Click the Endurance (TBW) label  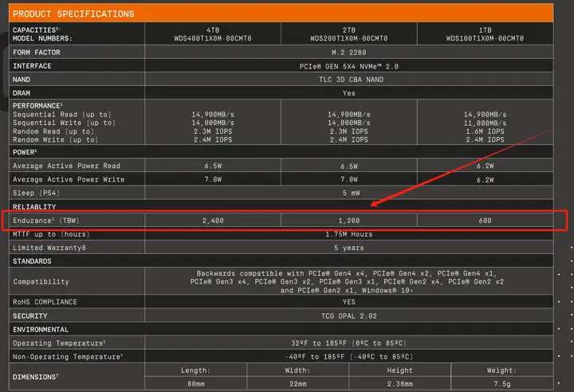point(45,221)
